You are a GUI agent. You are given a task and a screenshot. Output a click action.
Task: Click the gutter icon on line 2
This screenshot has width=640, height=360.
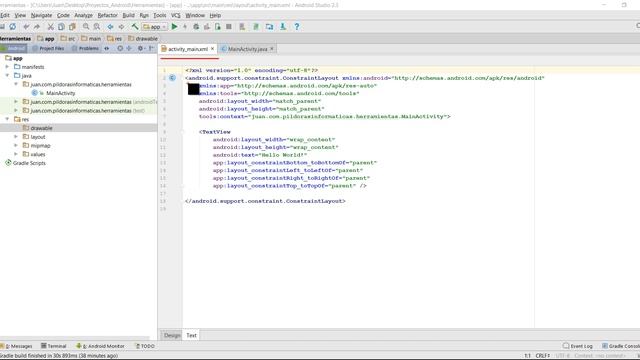coord(172,78)
